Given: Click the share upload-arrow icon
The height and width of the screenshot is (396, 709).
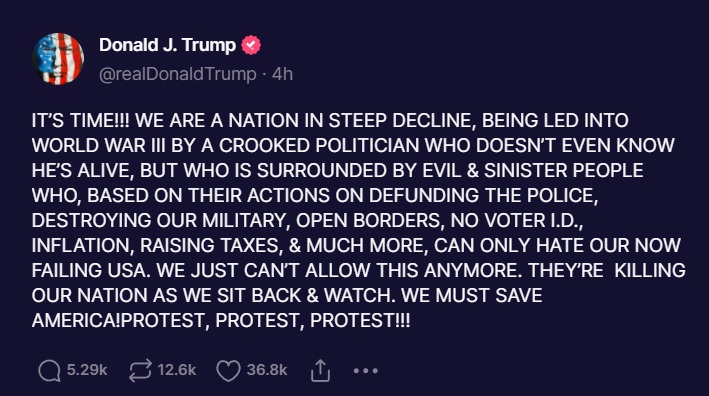Looking at the screenshot, I should coord(320,371).
